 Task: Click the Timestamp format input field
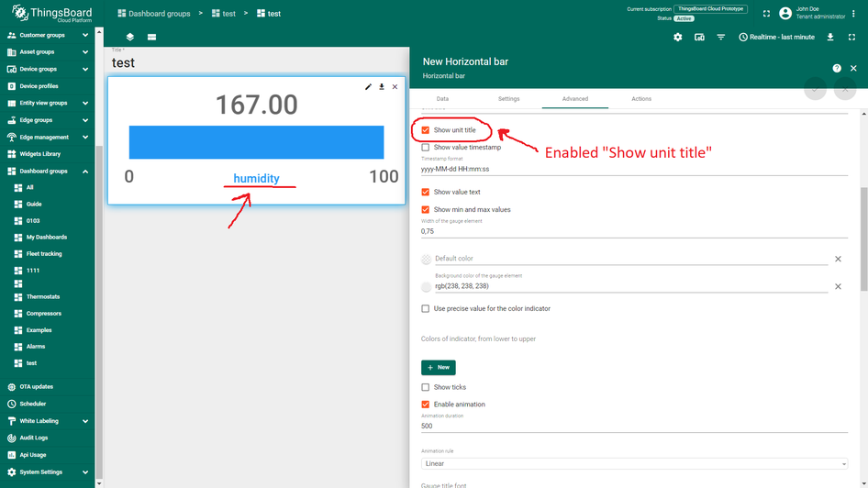click(x=634, y=170)
